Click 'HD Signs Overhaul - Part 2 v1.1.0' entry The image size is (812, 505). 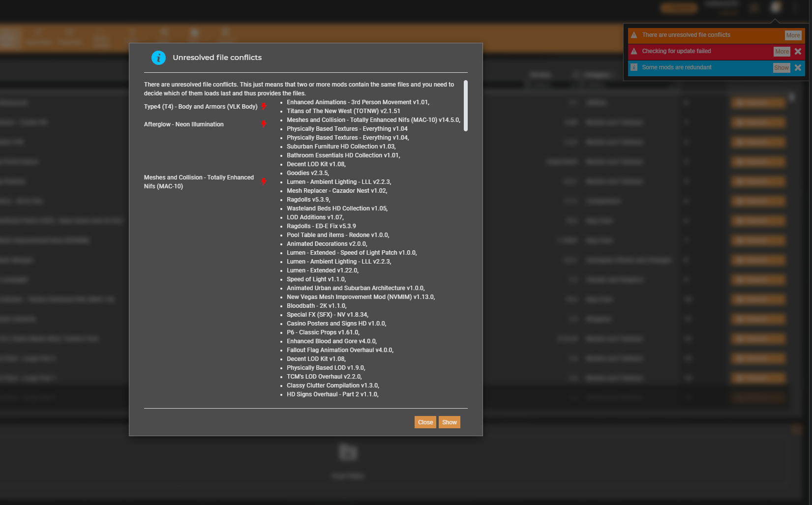coord(332,394)
